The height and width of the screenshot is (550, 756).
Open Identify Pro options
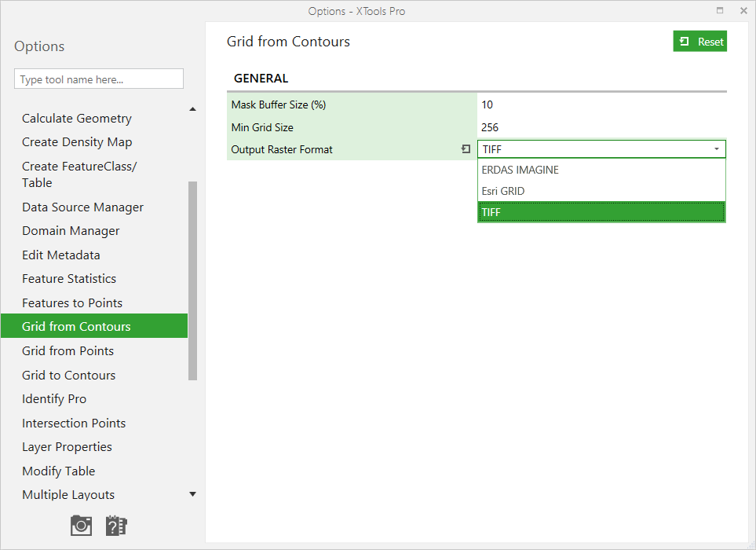(54, 398)
